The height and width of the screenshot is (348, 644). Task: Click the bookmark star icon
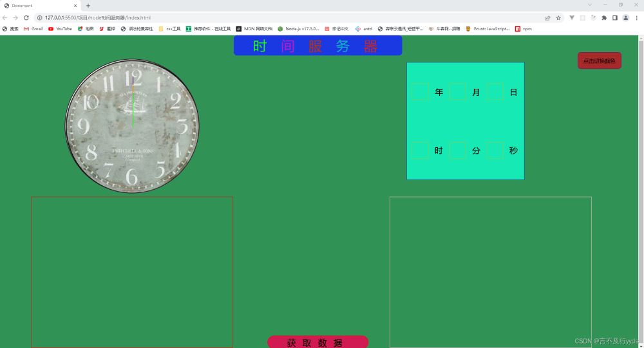point(558,17)
